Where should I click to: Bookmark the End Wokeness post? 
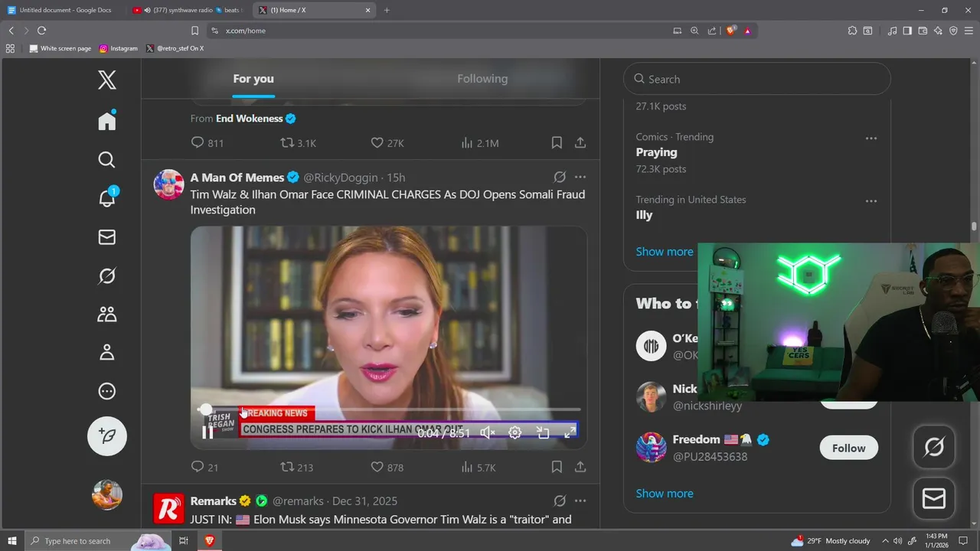[557, 143]
